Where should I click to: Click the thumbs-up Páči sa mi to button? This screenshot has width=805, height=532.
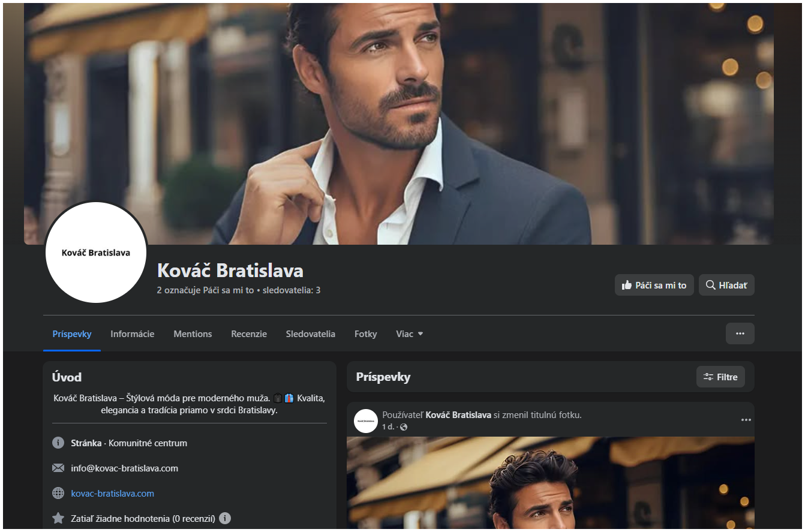click(654, 285)
